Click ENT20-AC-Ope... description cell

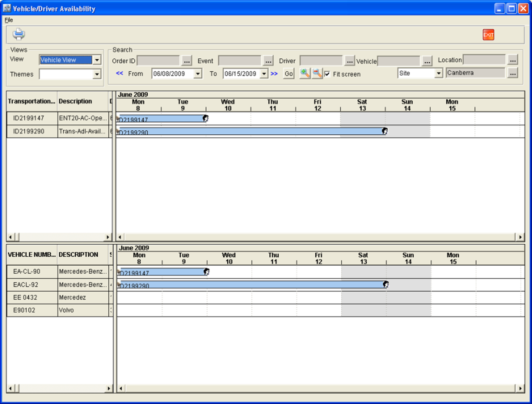coord(83,118)
